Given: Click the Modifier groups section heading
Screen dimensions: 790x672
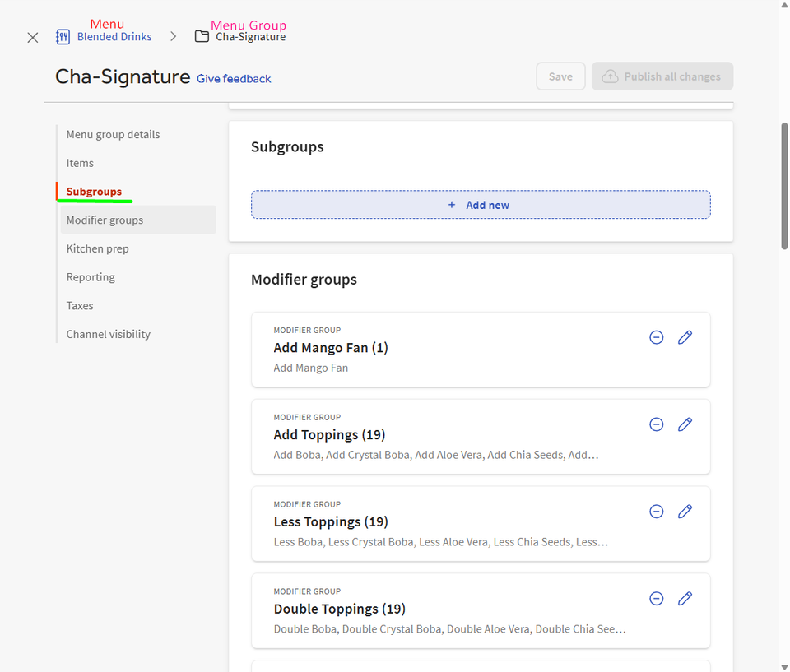Looking at the screenshot, I should [x=304, y=279].
